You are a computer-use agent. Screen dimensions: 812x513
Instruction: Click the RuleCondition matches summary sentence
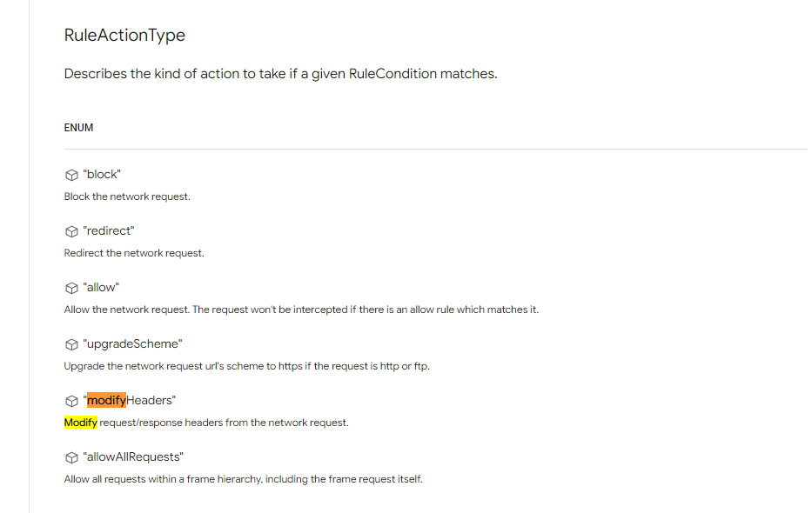[x=281, y=74]
